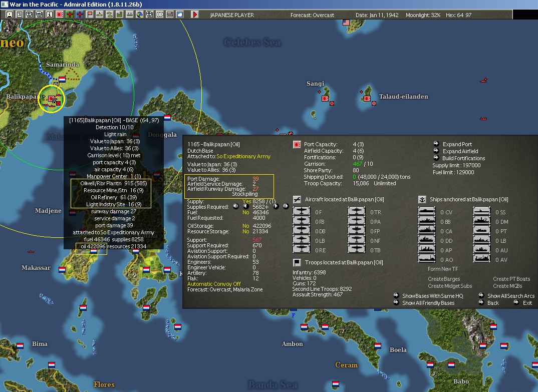This screenshot has height=392, width=538.
Task: Click the anchor icon beside Ships anchored
Action: click(422, 199)
